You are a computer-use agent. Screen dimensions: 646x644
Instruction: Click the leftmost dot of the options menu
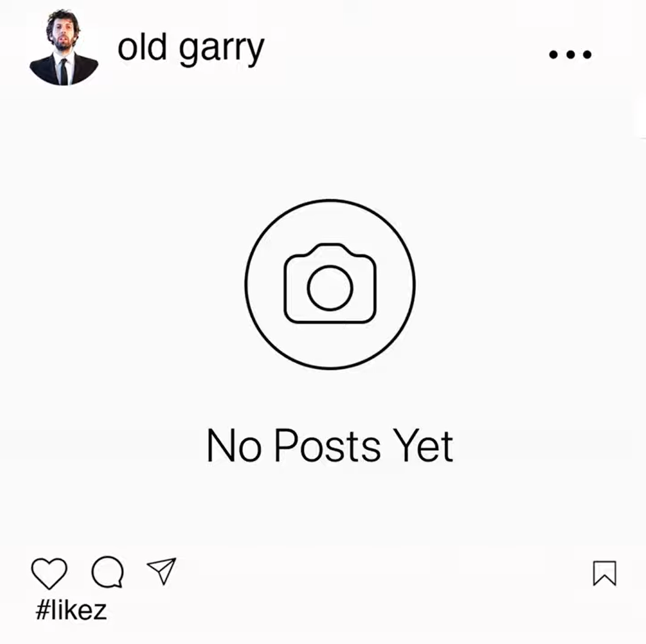(554, 55)
